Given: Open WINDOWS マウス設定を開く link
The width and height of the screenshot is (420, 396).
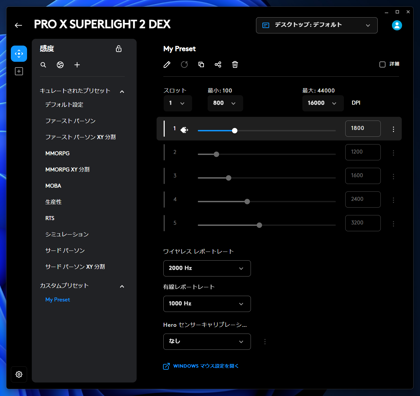Looking at the screenshot, I should [201, 366].
